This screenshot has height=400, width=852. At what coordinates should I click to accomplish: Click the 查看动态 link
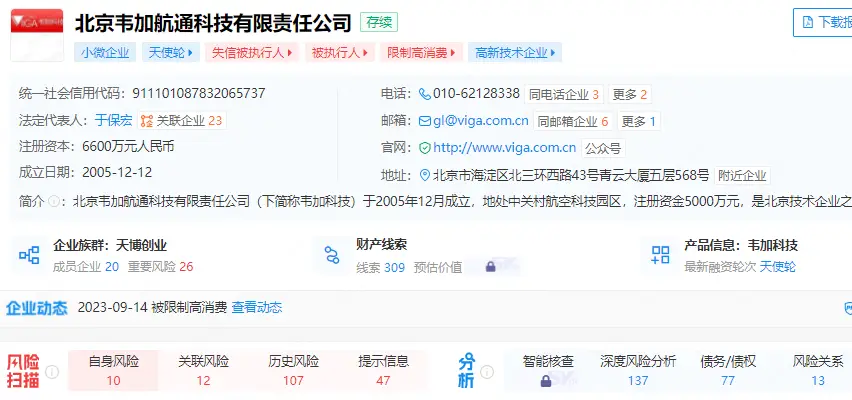257,308
